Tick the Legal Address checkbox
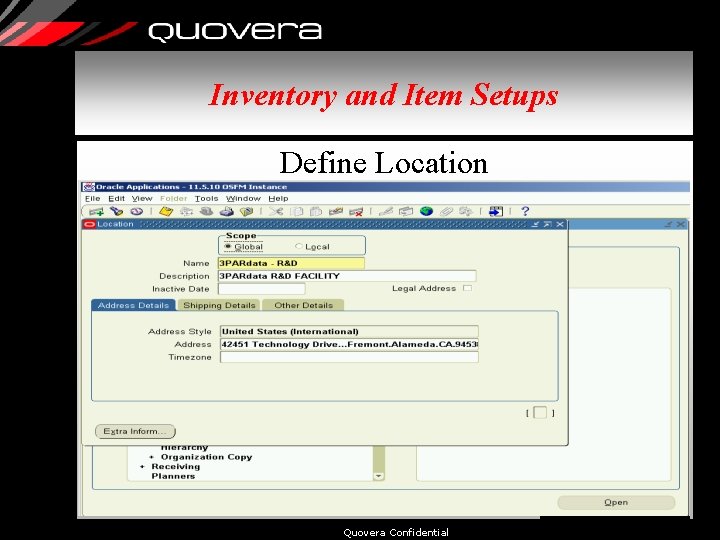This screenshot has height=540, width=720. [x=467, y=288]
